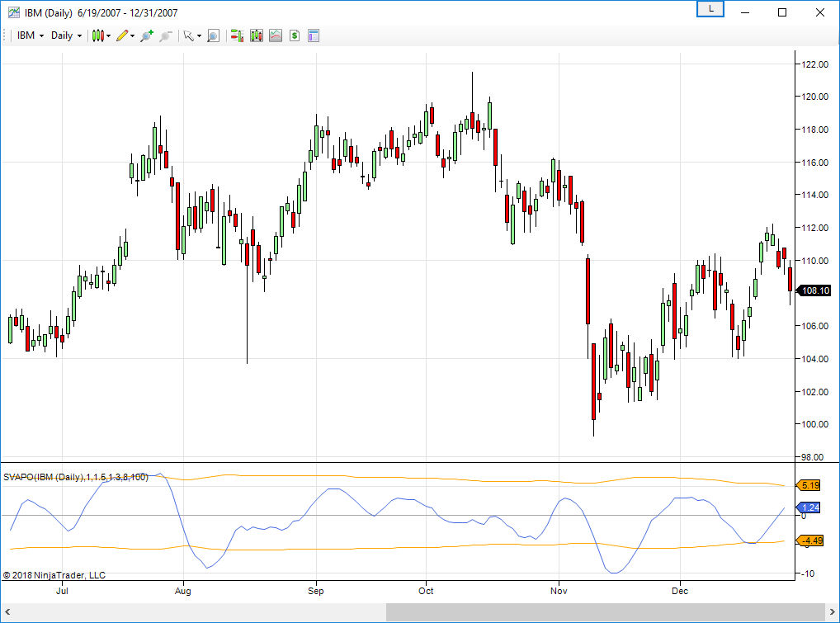Click the Zoom Out magnifier icon

pyautogui.click(x=166, y=35)
